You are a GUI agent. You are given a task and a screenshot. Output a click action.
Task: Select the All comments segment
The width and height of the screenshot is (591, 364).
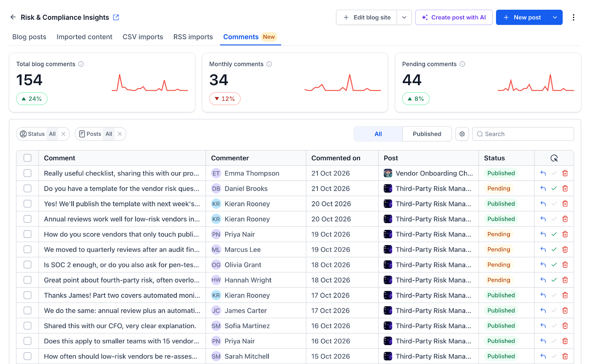(x=378, y=134)
